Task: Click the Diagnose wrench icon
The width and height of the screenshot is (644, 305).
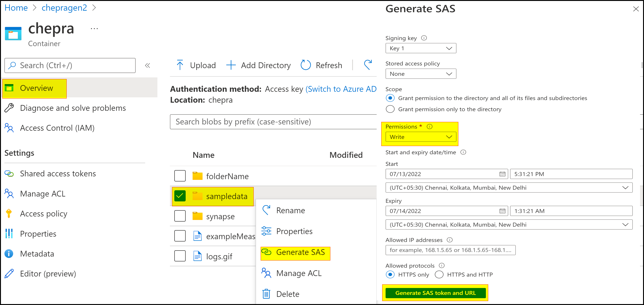Action: pyautogui.click(x=9, y=108)
